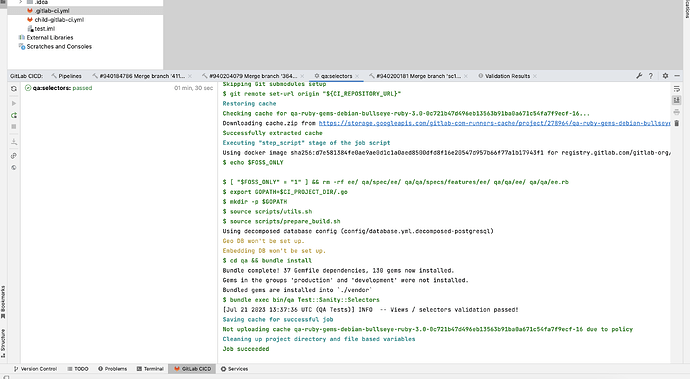This screenshot has height=379, width=690.
Task: Open gear options of GitLab CICD panel
Action: [665, 76]
